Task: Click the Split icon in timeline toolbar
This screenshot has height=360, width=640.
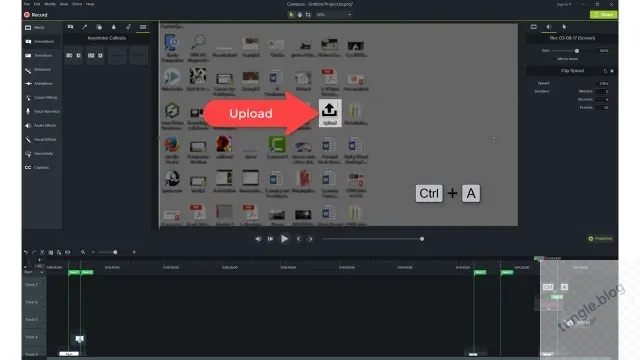Action: [67, 253]
